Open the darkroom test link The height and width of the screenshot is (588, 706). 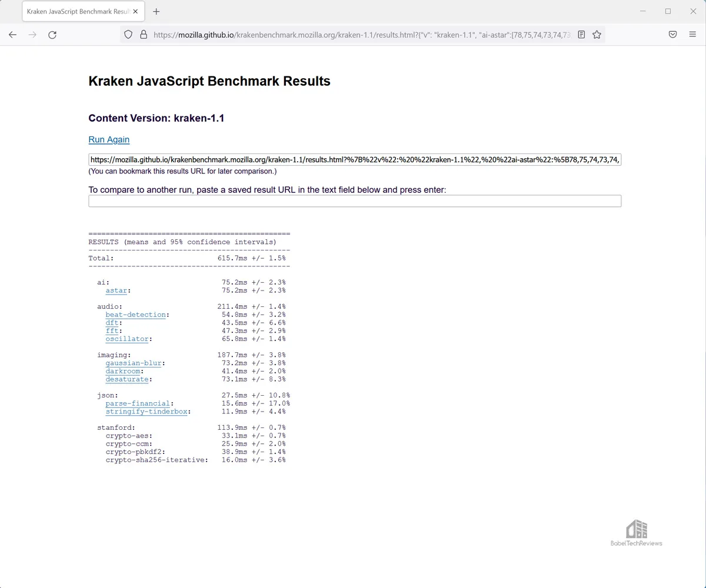click(123, 372)
